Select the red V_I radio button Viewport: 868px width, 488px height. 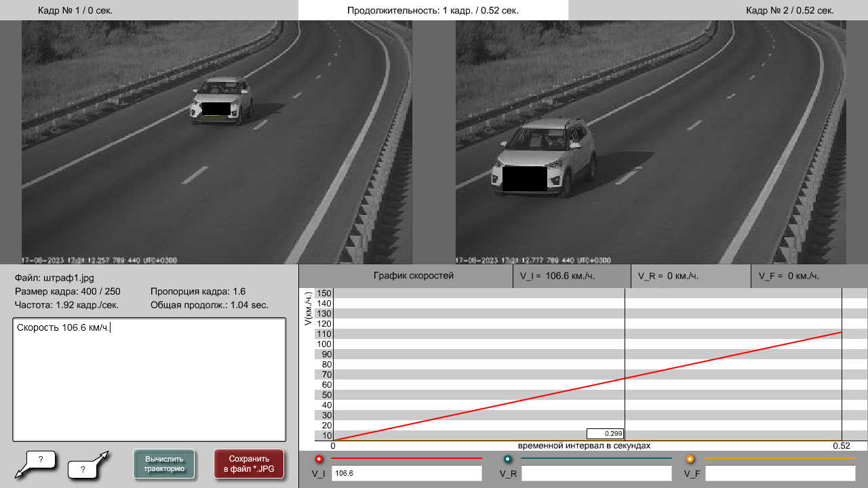click(319, 459)
